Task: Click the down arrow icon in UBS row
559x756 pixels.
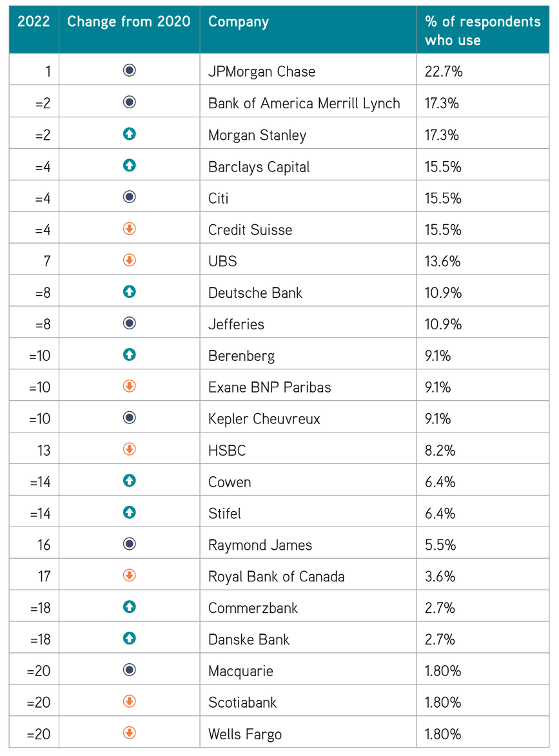Action: pyautogui.click(x=129, y=260)
